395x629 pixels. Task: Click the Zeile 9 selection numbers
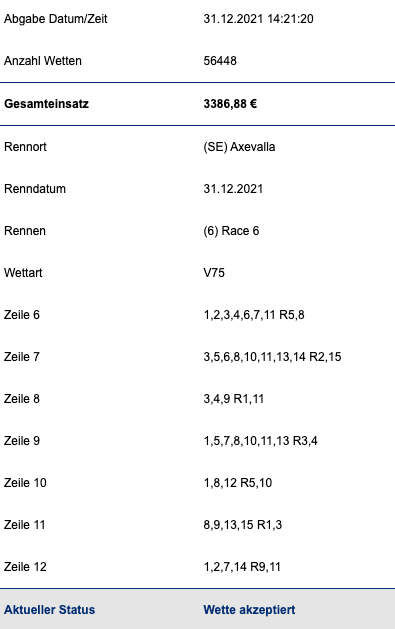(x=260, y=441)
